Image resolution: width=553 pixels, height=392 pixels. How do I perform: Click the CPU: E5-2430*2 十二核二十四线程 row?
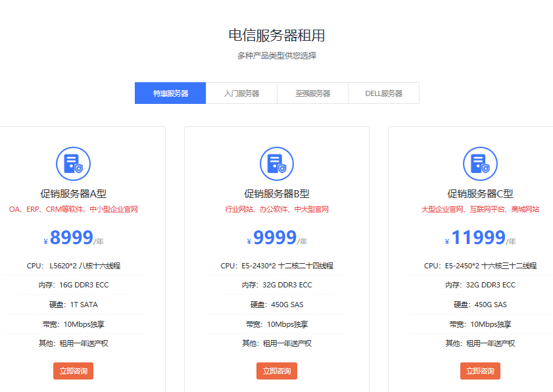click(277, 266)
